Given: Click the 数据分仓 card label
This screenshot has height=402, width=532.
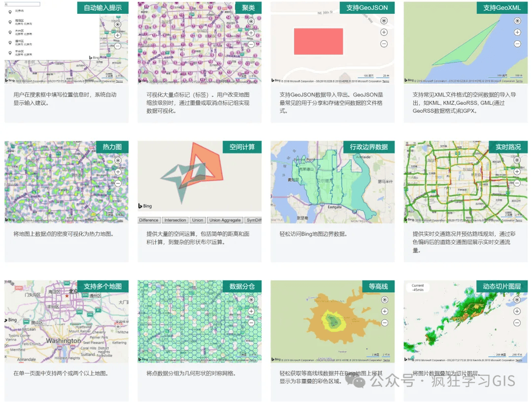Looking at the screenshot, I should pos(242,286).
